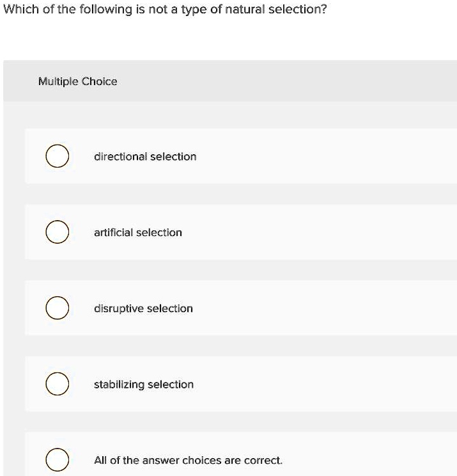457x476 pixels.
Task: Choose the artificial selection radio button
Action: point(57,233)
